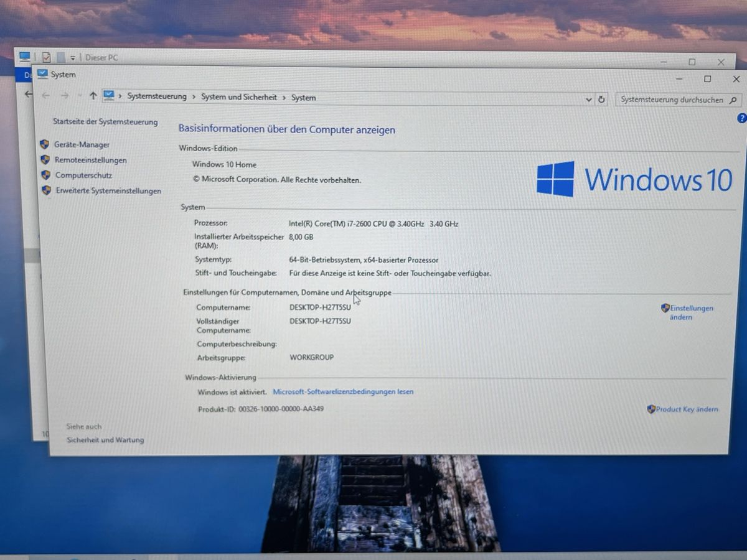Click the forward arrow in System window
747x560 pixels.
click(64, 95)
